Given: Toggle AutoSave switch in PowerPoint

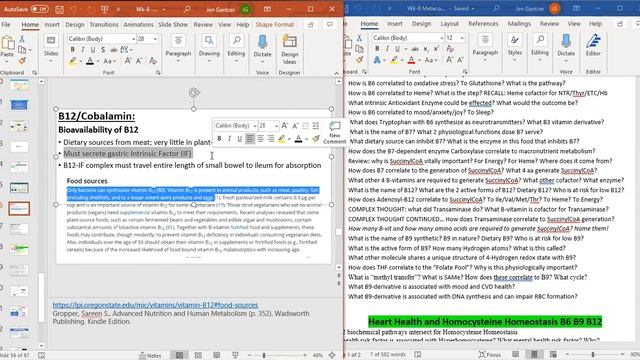Looking at the screenshot, I should click(x=40, y=9).
